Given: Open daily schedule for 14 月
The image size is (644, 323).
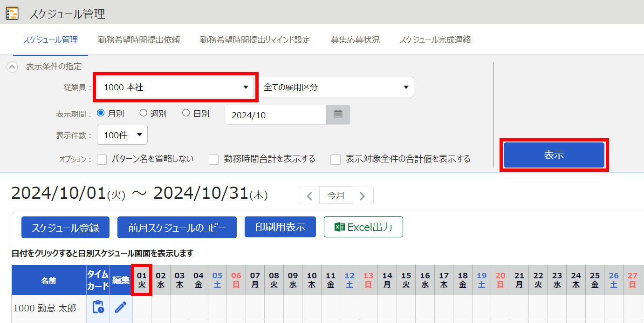Looking at the screenshot, I should 387,280.
